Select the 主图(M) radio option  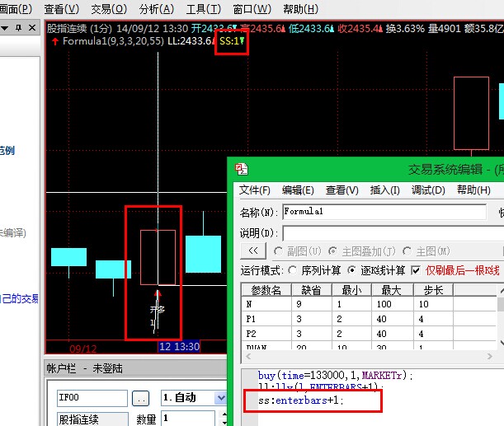[x=407, y=251]
